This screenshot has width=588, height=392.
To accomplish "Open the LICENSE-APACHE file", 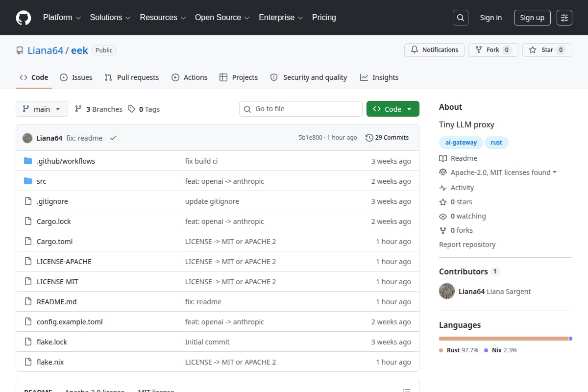I will pos(64,262).
